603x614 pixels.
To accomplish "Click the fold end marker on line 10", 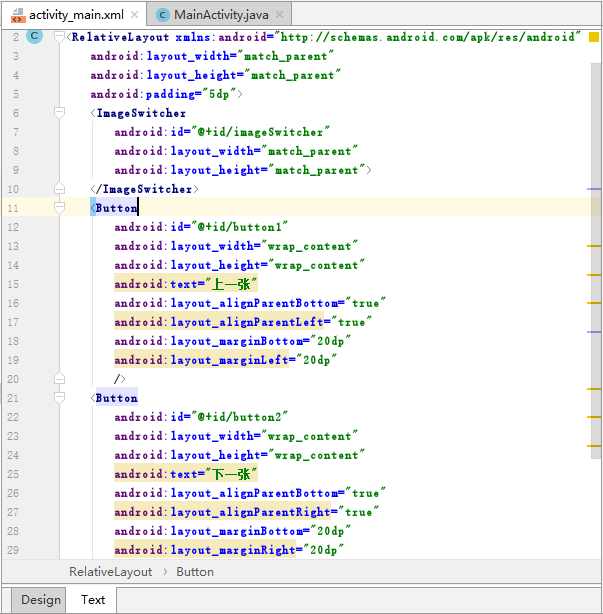I will tap(59, 188).
